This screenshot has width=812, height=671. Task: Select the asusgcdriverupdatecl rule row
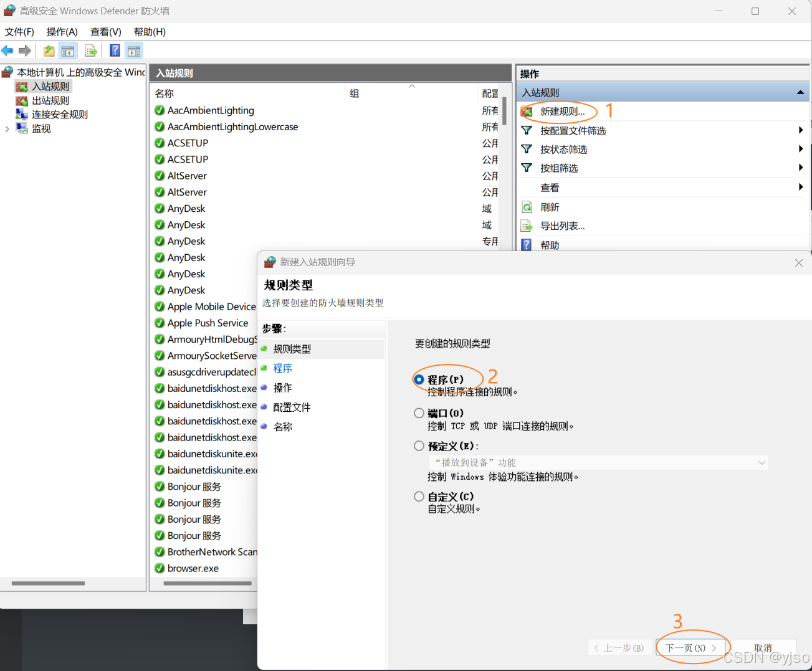[x=205, y=372]
